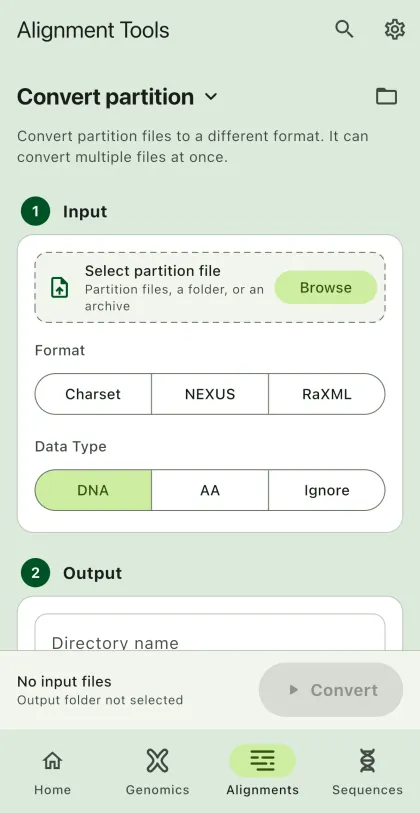Image resolution: width=420 pixels, height=813 pixels.
Task: Open the folder icon beside Convert partition
Action: click(386, 96)
